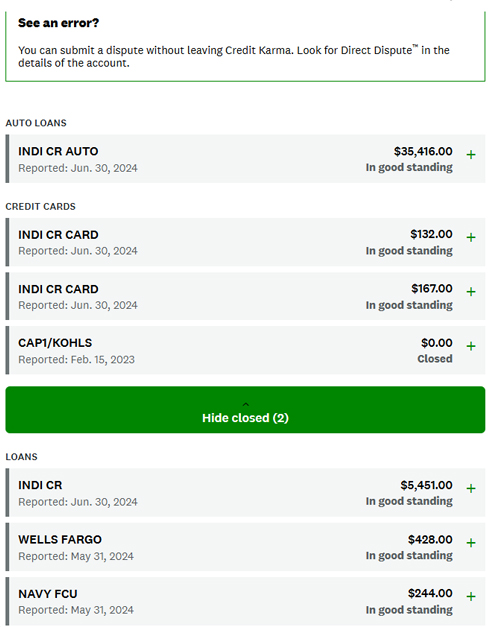The height and width of the screenshot is (627, 490).
Task: Expand CAP1/KOHLS closed account plus icon
Action: (471, 346)
